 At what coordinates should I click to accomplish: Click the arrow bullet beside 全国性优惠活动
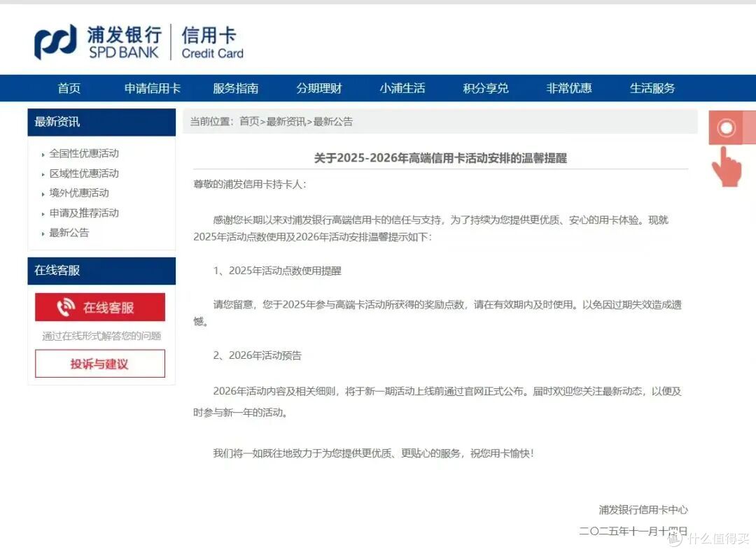[x=43, y=155]
